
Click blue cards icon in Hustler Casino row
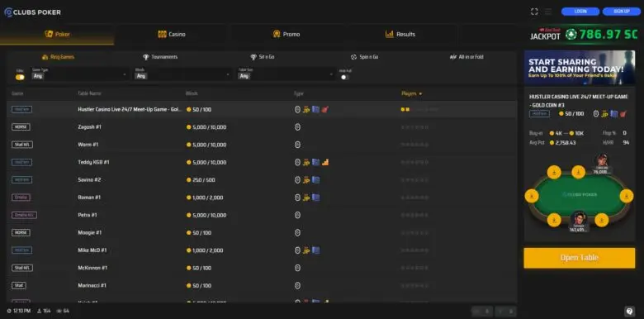[x=315, y=109]
